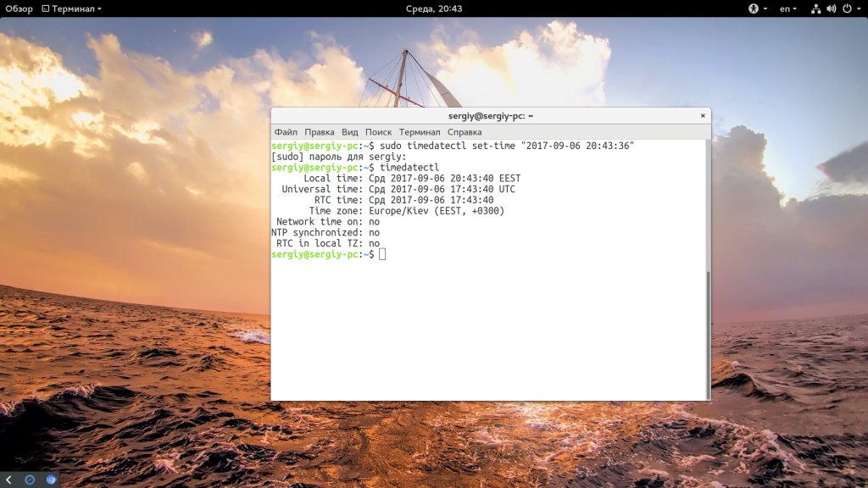
Task: Open the Справка menu
Action: tap(465, 132)
